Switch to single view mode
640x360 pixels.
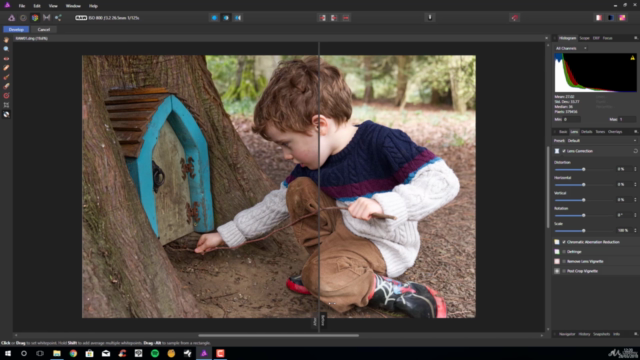214,18
